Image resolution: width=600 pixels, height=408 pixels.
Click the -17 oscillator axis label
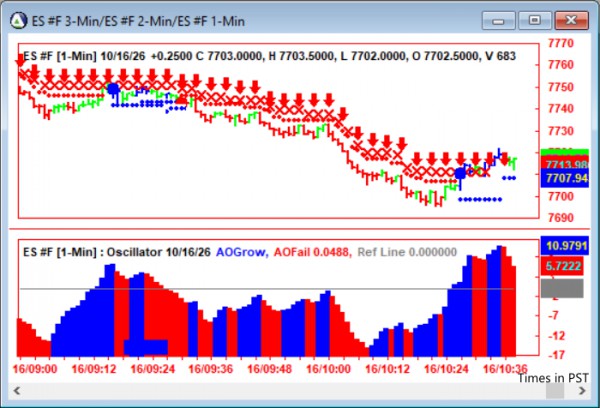[x=556, y=356]
